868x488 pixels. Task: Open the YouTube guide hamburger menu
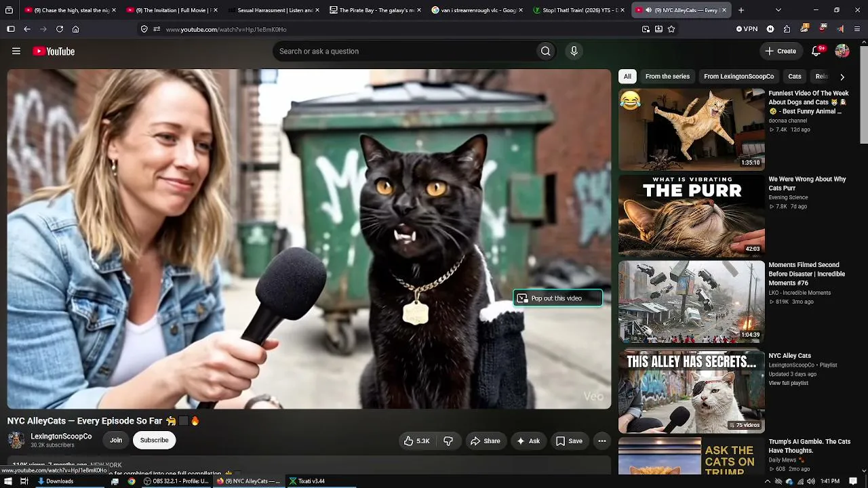tap(16, 52)
